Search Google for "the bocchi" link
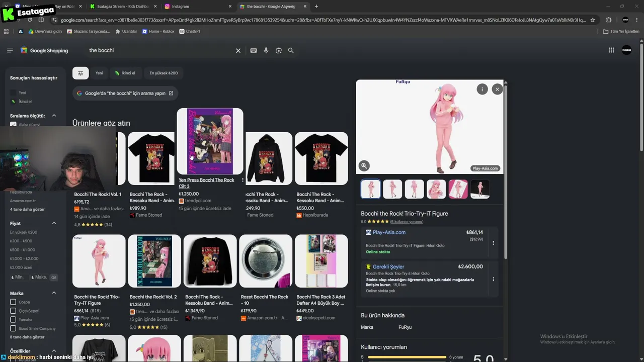Screen dimensions: 644x362 (x=125, y=93)
